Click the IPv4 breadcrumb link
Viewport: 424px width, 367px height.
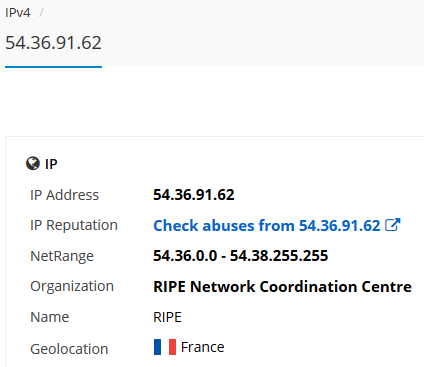tap(18, 13)
